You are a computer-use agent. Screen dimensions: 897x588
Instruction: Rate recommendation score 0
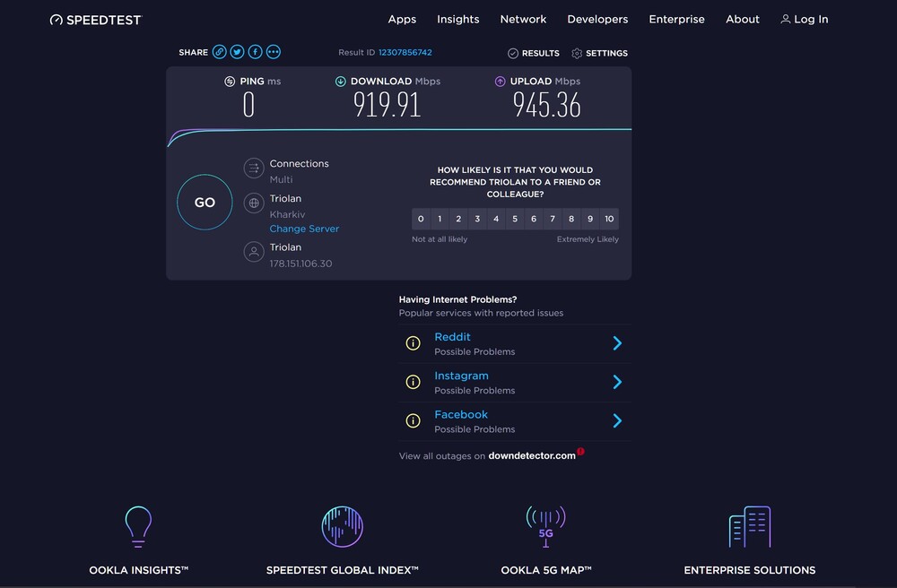(421, 219)
